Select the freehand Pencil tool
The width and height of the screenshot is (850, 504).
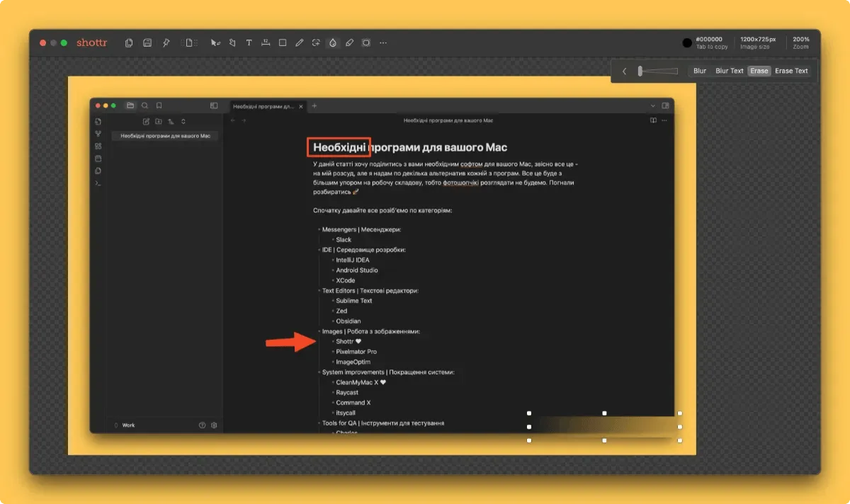[x=299, y=43]
